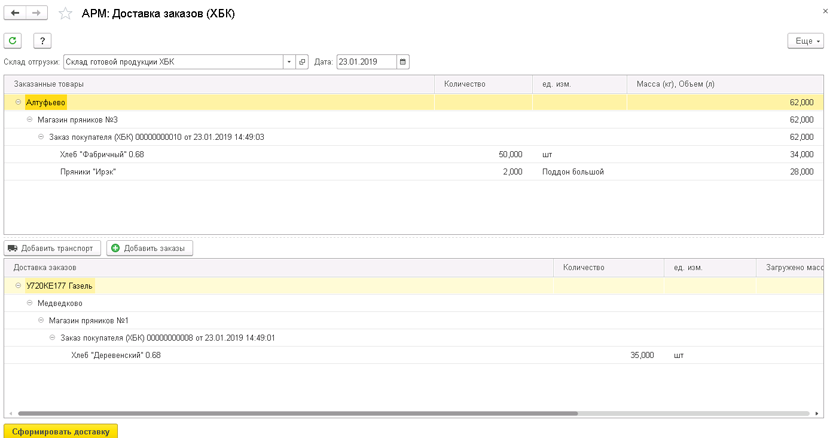Click 62,000 total in Алтуфьево row
The height and width of the screenshot is (438, 830).
[x=801, y=102]
